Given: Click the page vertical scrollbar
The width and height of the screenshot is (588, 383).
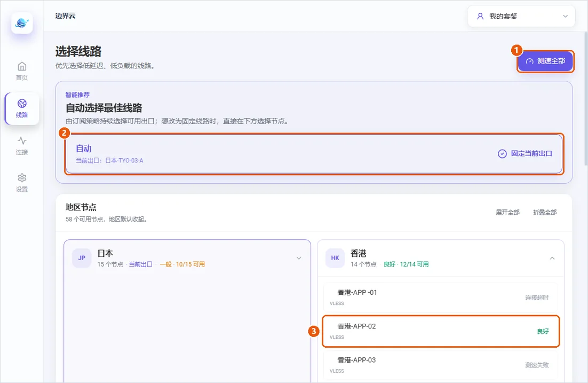Looking at the screenshot, I should (586, 98).
